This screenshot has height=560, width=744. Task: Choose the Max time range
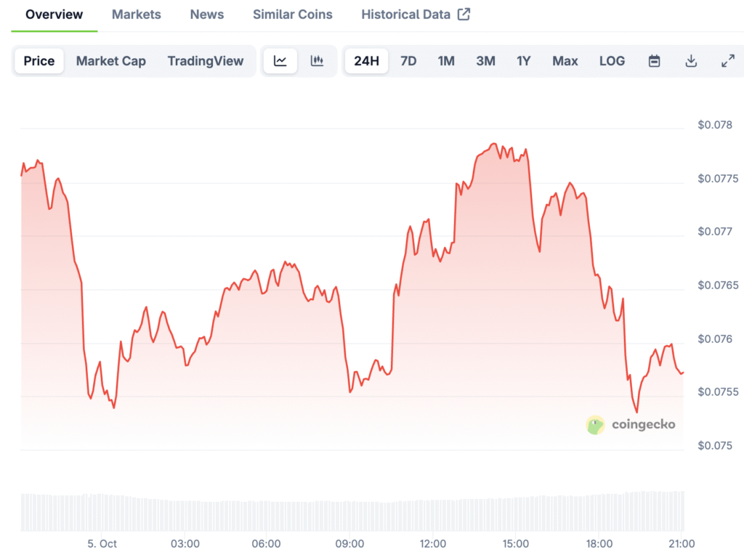coord(565,61)
